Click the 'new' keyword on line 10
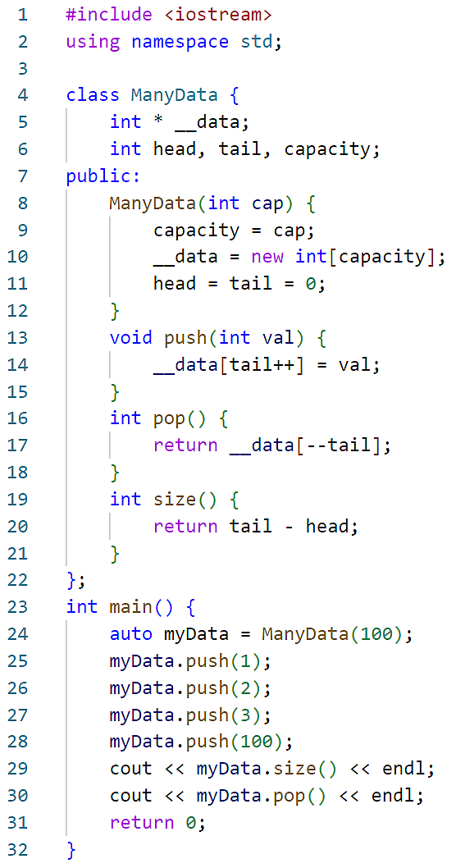Viewport: 456px width, 868px height. [267, 257]
